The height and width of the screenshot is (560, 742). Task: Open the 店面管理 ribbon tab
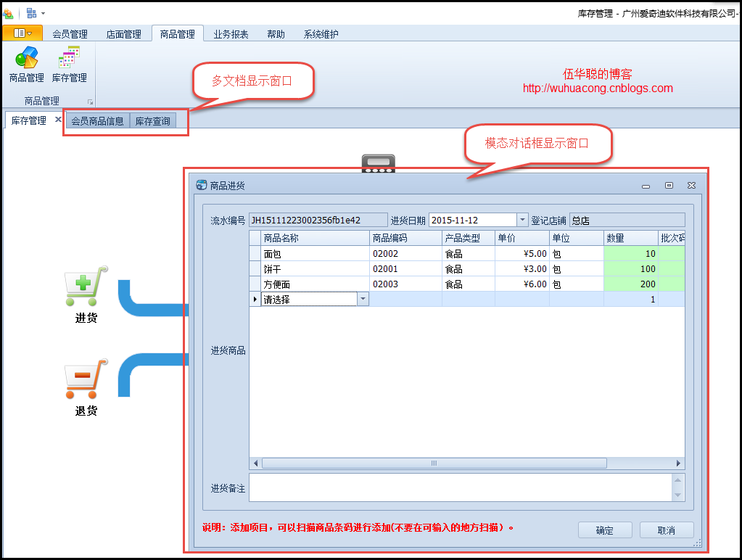pyautogui.click(x=123, y=34)
